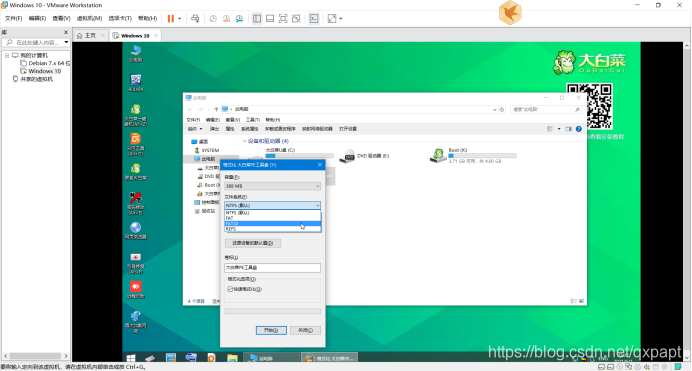Open the capacity 380 MB dropdown
The image size is (692, 371).
pos(272,186)
